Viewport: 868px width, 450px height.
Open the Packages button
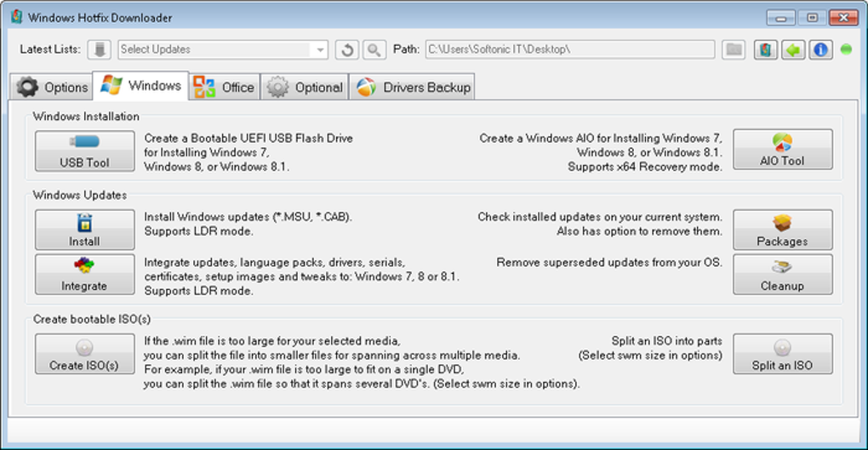pos(783,229)
